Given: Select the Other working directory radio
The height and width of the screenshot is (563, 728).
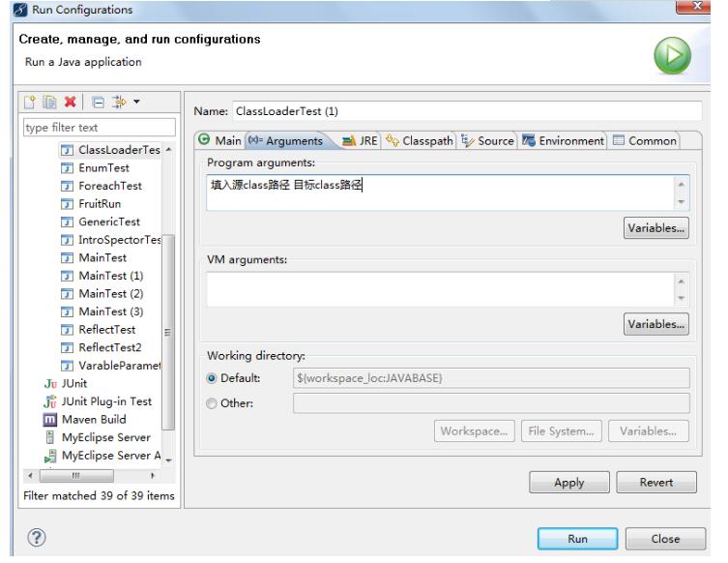Looking at the screenshot, I should point(212,403).
